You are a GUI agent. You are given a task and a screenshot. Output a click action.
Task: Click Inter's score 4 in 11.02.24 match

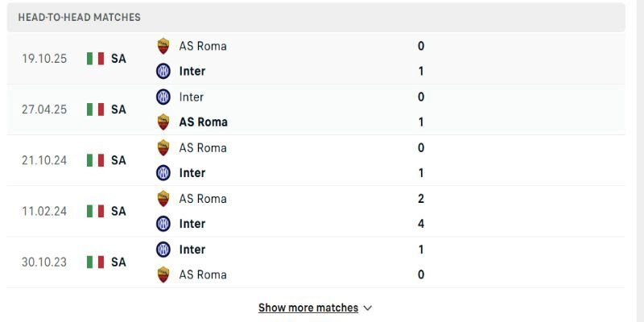click(x=421, y=223)
